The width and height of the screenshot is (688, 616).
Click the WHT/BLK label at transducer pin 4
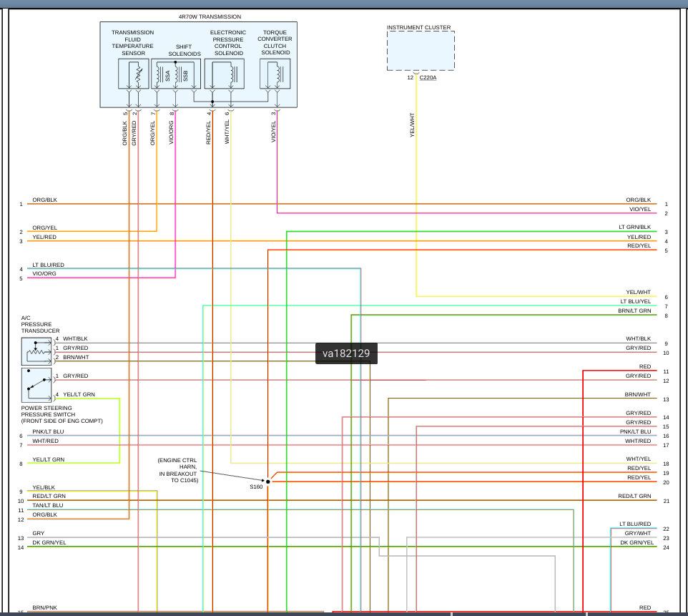point(76,338)
